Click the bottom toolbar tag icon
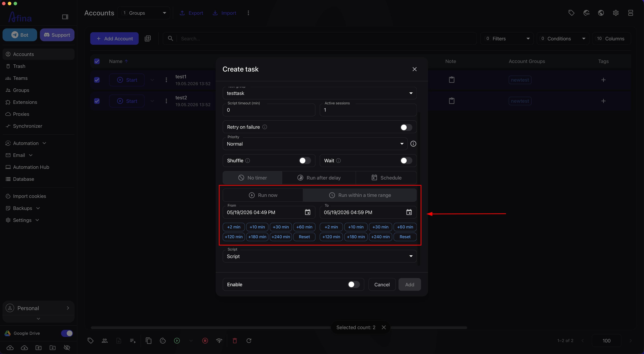 point(91,340)
